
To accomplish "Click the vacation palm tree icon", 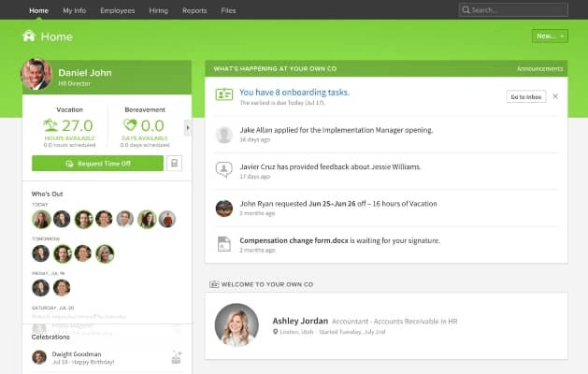I will click(x=50, y=125).
